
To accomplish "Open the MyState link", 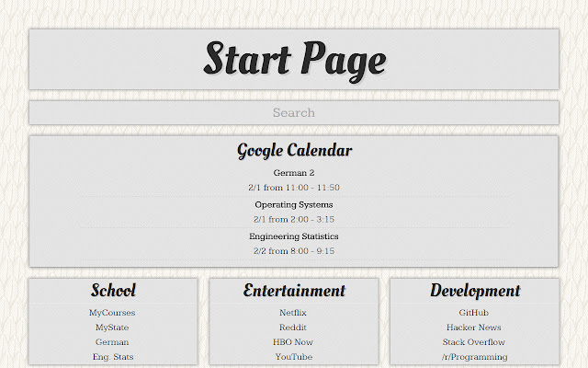I will (112, 328).
